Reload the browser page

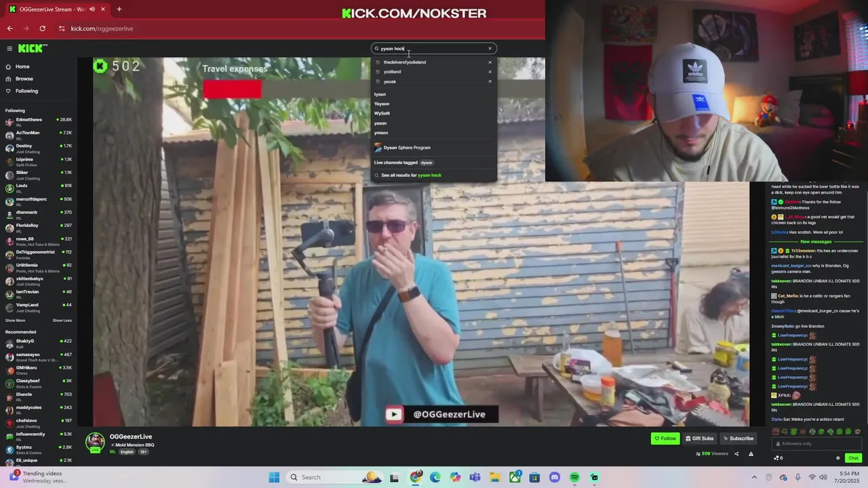coord(42,28)
